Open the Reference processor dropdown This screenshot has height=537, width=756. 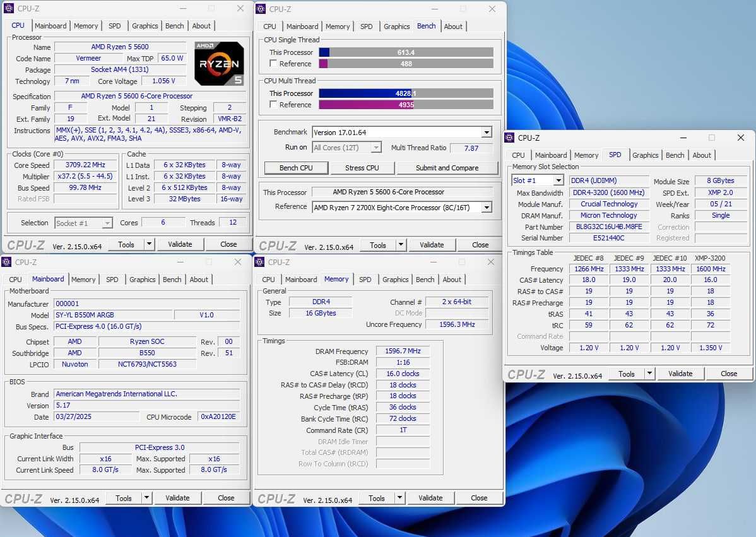pos(487,207)
